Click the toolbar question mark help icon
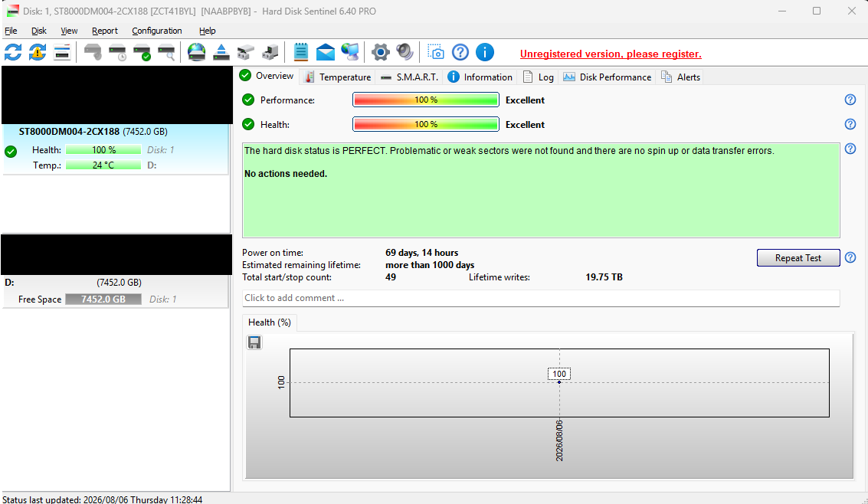 pyautogui.click(x=460, y=53)
